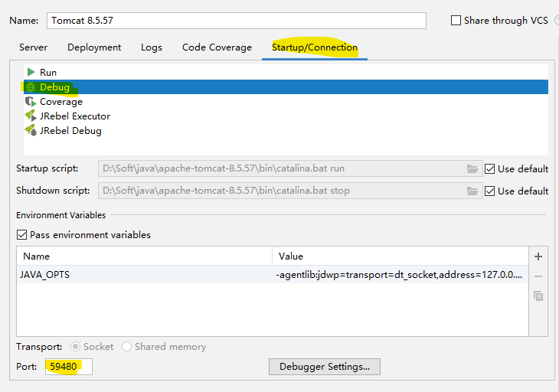Image resolution: width=559 pixels, height=392 pixels.
Task: Select Shared memory transport radio button
Action: [126, 347]
